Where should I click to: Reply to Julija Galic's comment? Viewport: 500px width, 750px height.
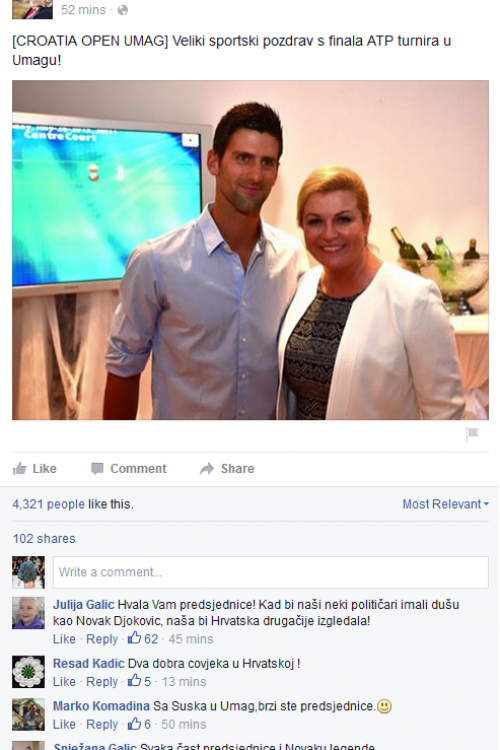(x=102, y=639)
